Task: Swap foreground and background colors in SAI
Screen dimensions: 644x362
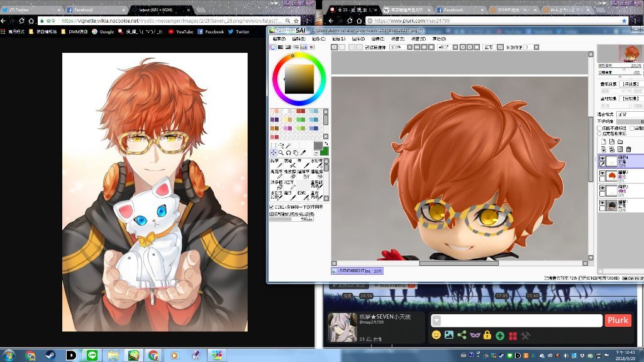Action: click(326, 143)
